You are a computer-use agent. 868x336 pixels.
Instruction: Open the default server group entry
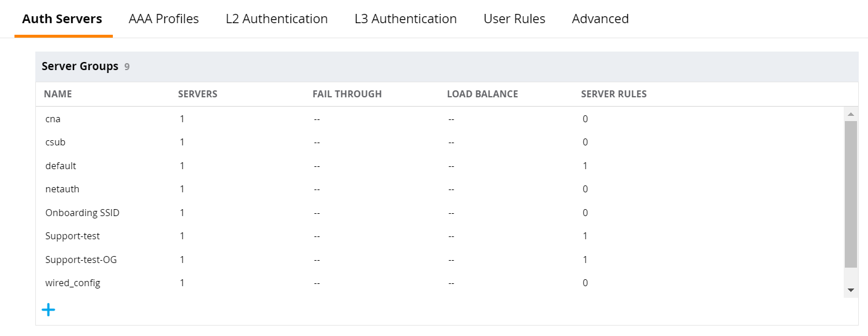coord(440,166)
